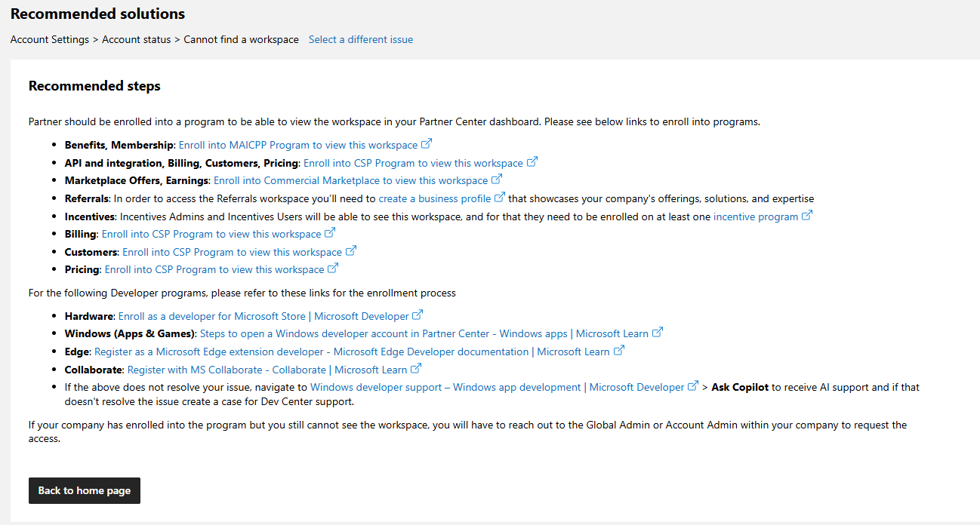Open Hardware link 'Enroll as a developer for Microsoft Store'
Image resolution: width=980 pixels, height=525 pixels.
coord(263,316)
